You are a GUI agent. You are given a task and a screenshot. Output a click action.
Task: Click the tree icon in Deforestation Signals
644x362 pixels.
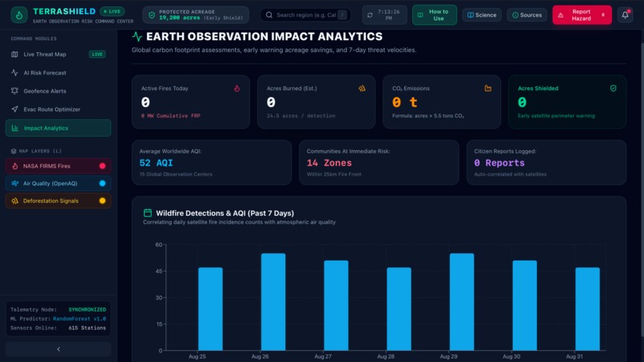pos(15,201)
